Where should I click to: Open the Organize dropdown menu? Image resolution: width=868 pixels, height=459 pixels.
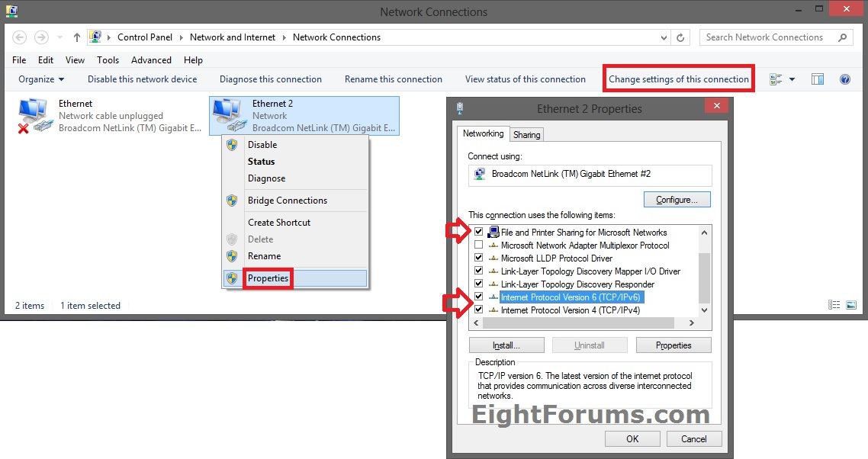pos(41,79)
